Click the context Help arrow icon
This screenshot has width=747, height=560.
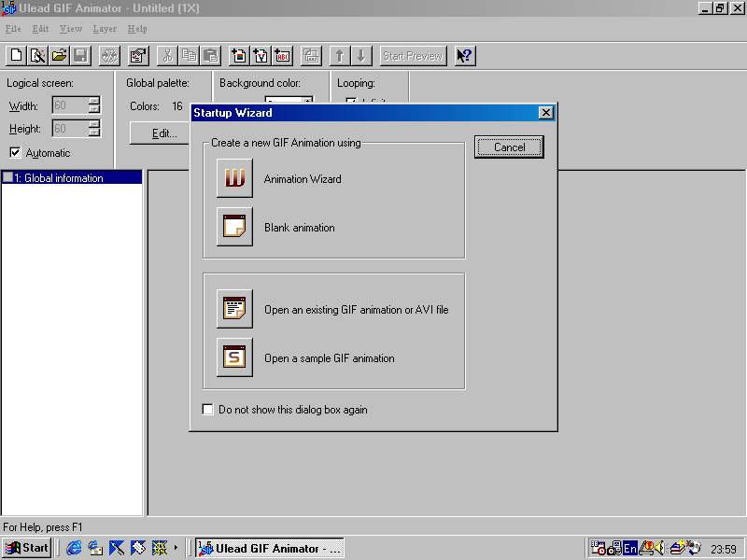point(464,56)
